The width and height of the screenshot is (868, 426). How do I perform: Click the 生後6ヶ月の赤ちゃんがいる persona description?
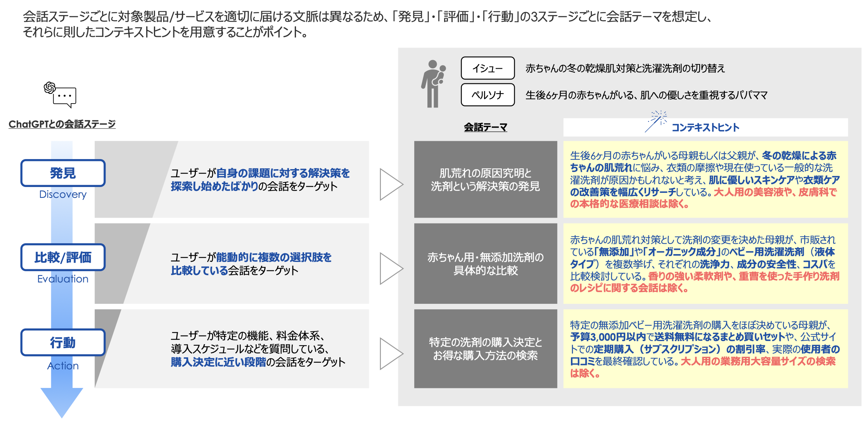tap(647, 95)
